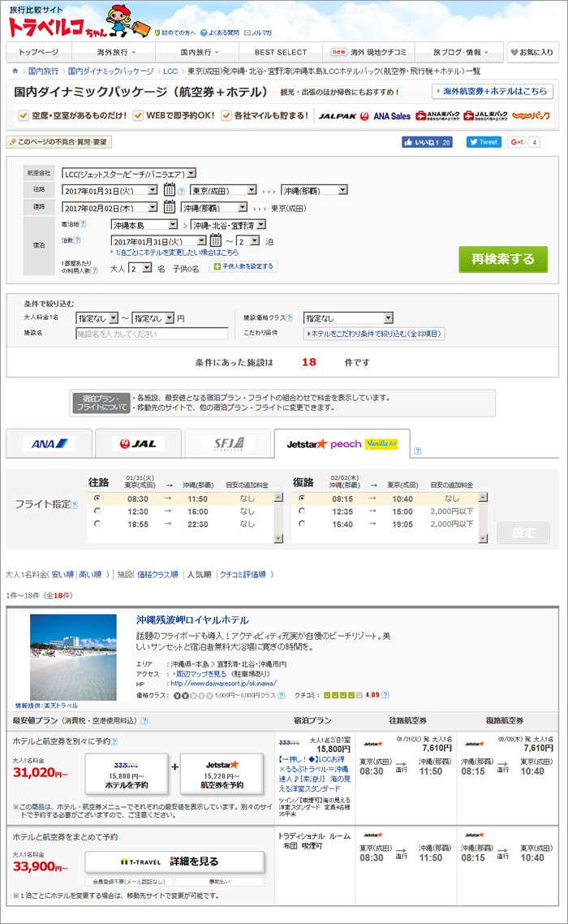Click the Facebook いいね! button

427,142
